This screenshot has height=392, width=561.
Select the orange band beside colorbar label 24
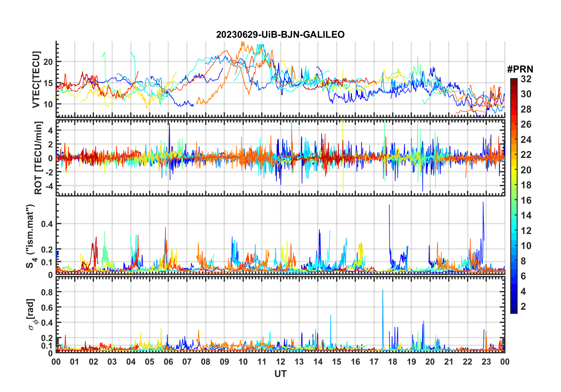514,140
